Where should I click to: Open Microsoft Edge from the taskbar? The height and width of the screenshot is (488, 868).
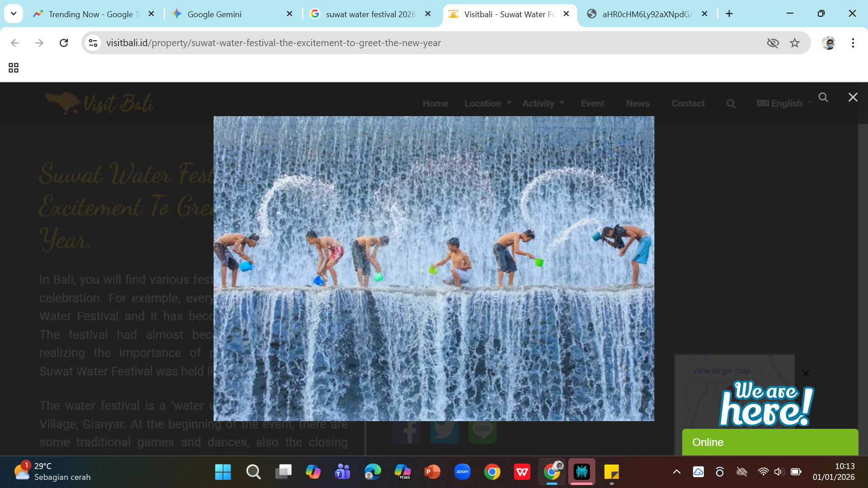tap(373, 472)
